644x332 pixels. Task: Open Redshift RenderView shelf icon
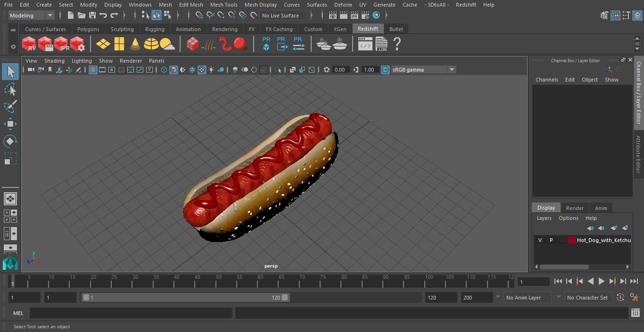coord(29,44)
